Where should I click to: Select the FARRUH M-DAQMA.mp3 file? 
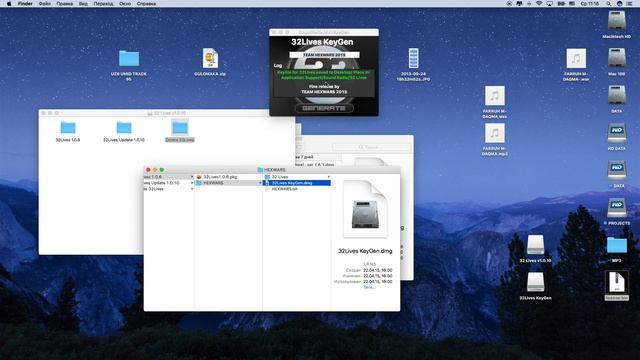495,133
